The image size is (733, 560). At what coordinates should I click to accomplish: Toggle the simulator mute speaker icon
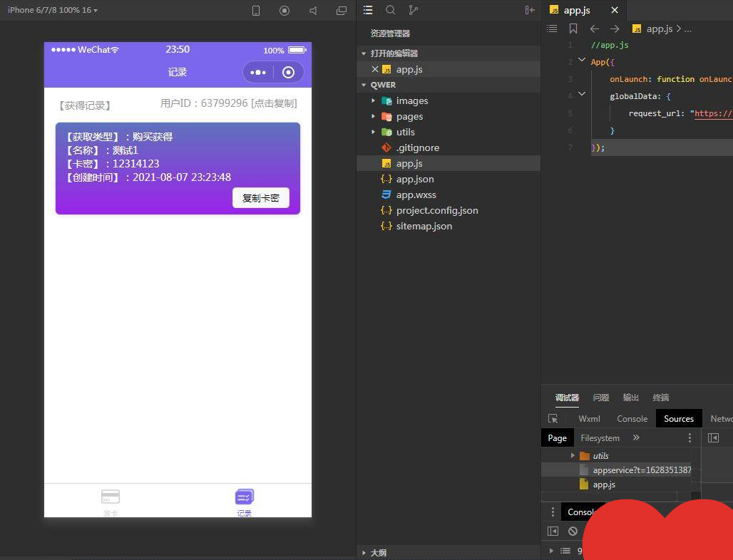pyautogui.click(x=313, y=10)
